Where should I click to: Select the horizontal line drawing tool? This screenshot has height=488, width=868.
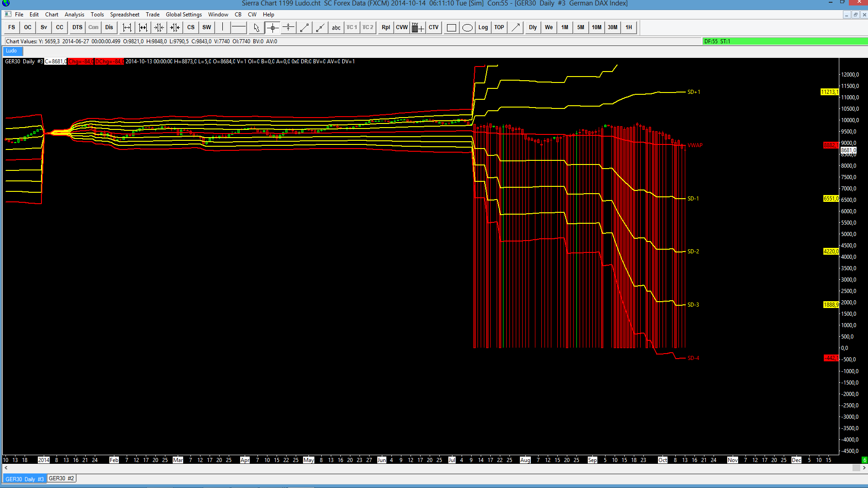pyautogui.click(x=238, y=27)
